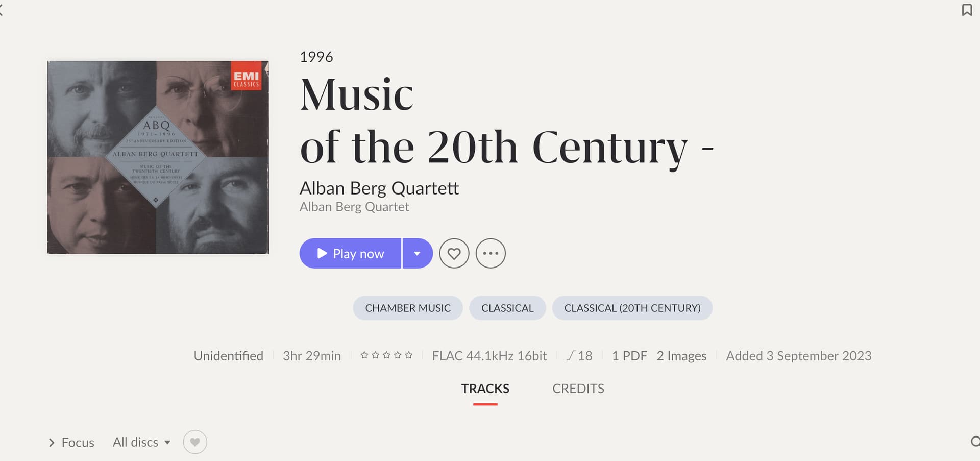Open the Play now dropdown arrow
The image size is (980, 461).
(418, 253)
